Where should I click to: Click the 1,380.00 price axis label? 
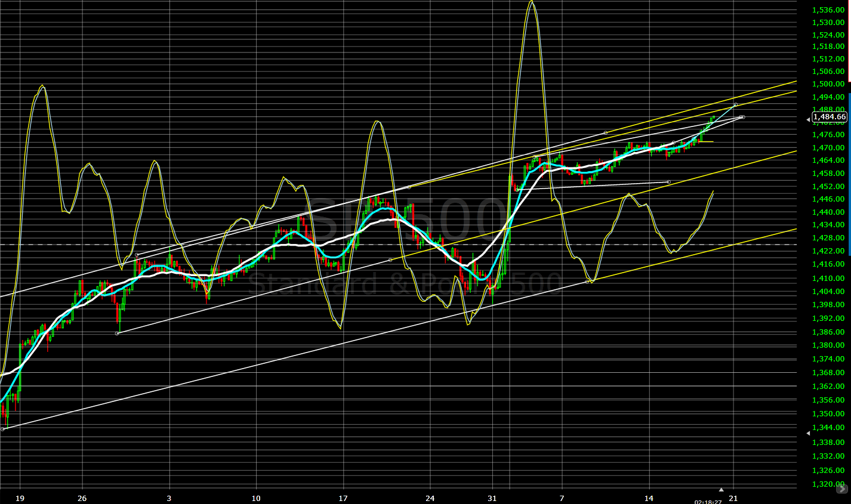(828, 345)
